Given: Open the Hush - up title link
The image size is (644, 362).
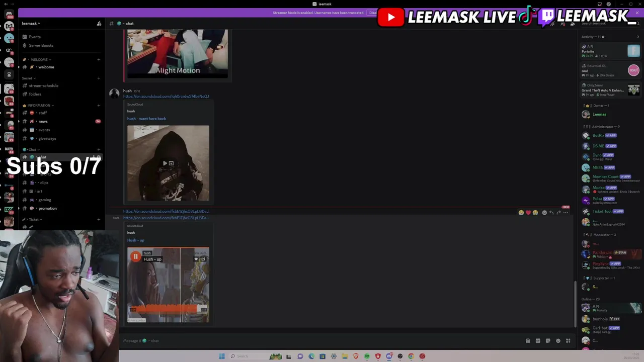Looking at the screenshot, I should [x=136, y=240].
